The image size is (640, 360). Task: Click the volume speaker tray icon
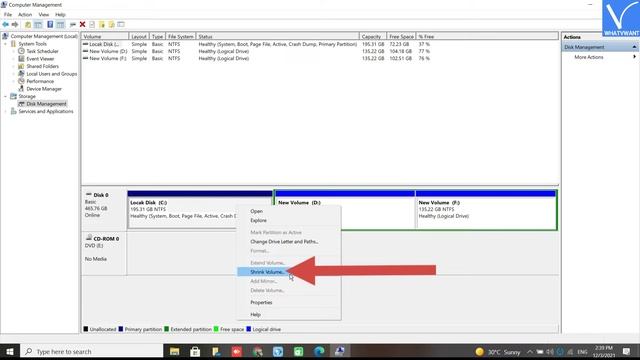(550, 351)
